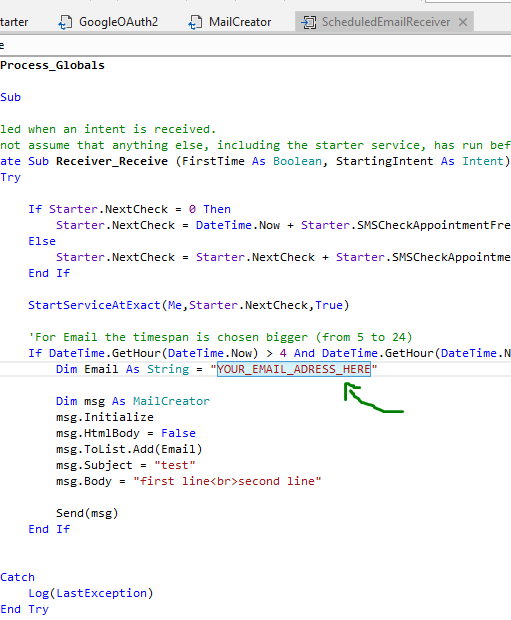Click the MailCreator type name

click(x=171, y=401)
